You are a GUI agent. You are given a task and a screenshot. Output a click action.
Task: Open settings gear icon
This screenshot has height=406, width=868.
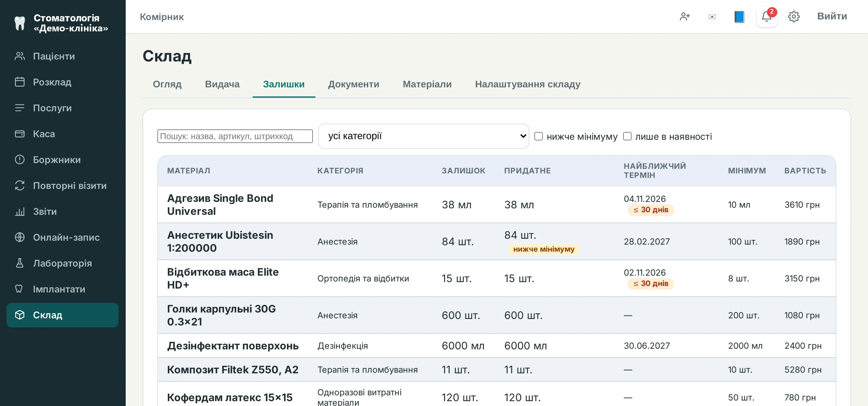coord(794,16)
